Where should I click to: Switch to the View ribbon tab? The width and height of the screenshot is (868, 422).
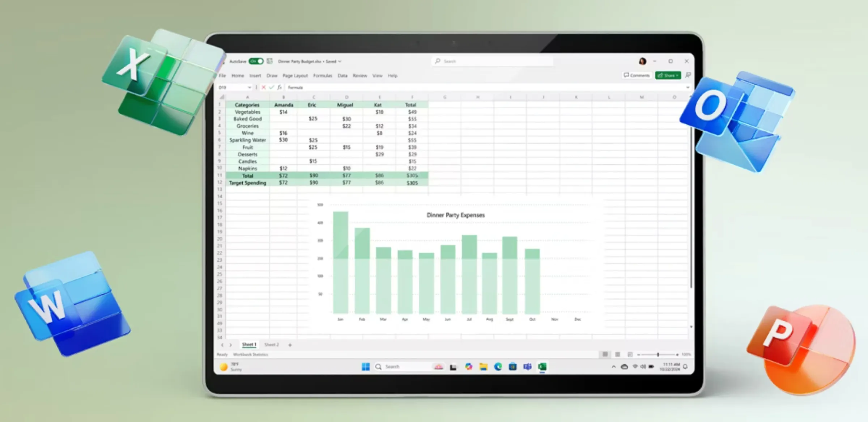(377, 76)
